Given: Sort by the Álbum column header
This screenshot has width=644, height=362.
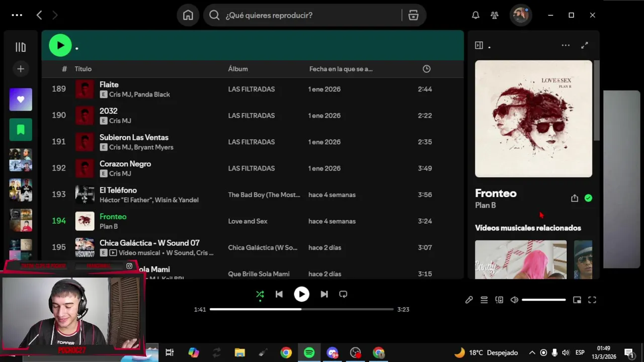Looking at the screenshot, I should [x=238, y=69].
